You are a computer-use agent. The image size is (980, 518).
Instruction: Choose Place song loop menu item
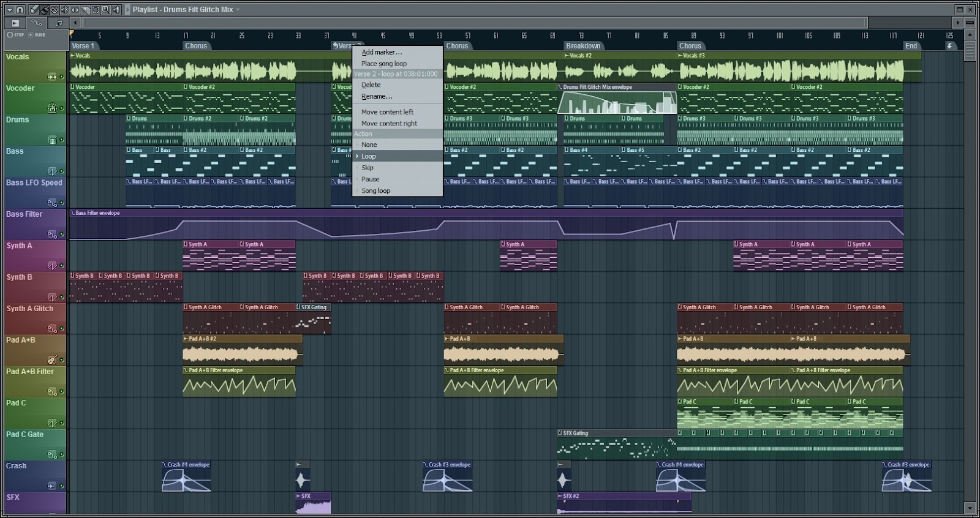[x=398, y=64]
